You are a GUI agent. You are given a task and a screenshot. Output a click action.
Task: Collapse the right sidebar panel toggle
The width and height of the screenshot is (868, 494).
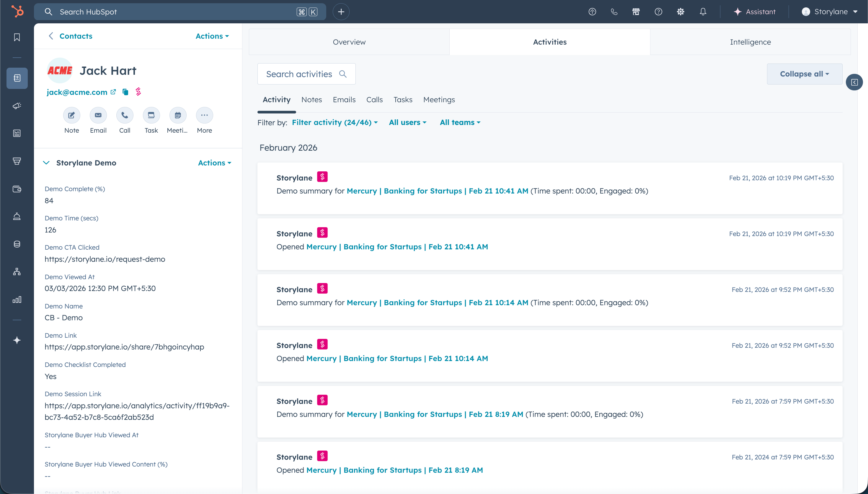pyautogui.click(x=854, y=82)
